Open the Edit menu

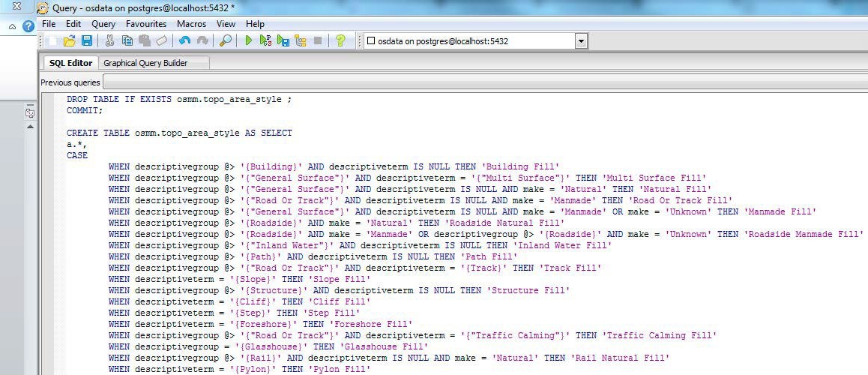tap(73, 24)
